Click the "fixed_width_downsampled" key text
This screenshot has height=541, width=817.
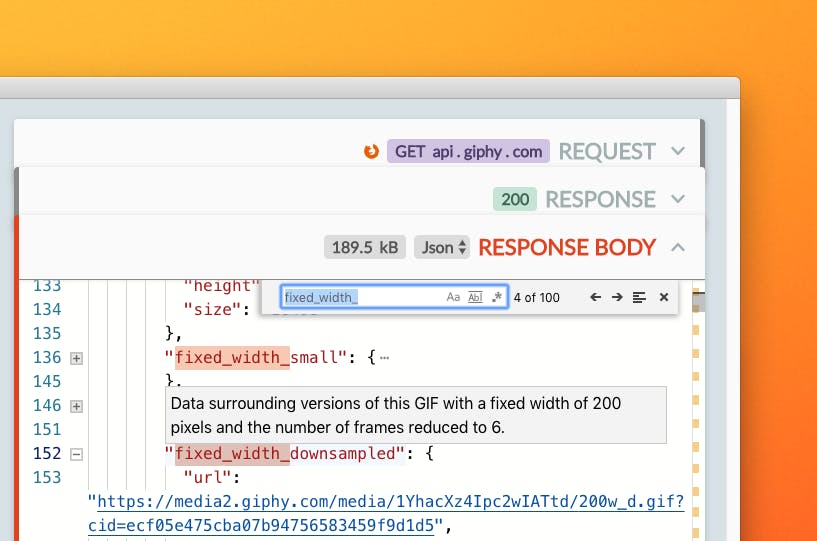(x=284, y=453)
